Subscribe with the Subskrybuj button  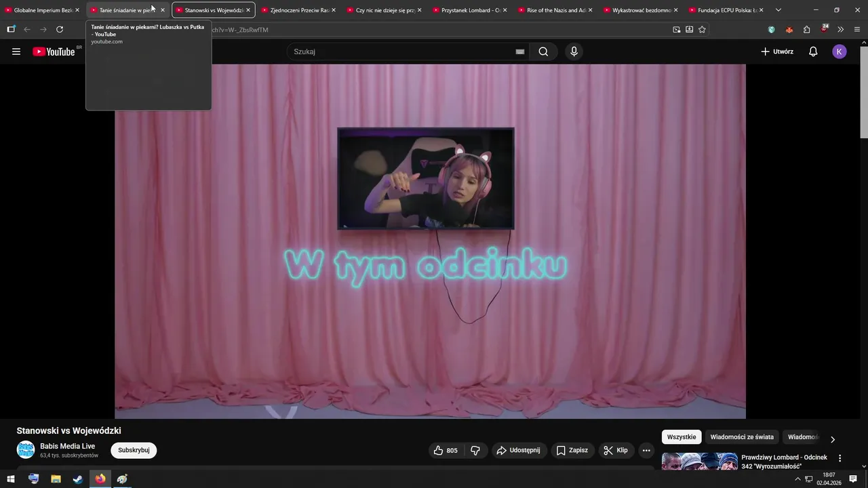134,450
